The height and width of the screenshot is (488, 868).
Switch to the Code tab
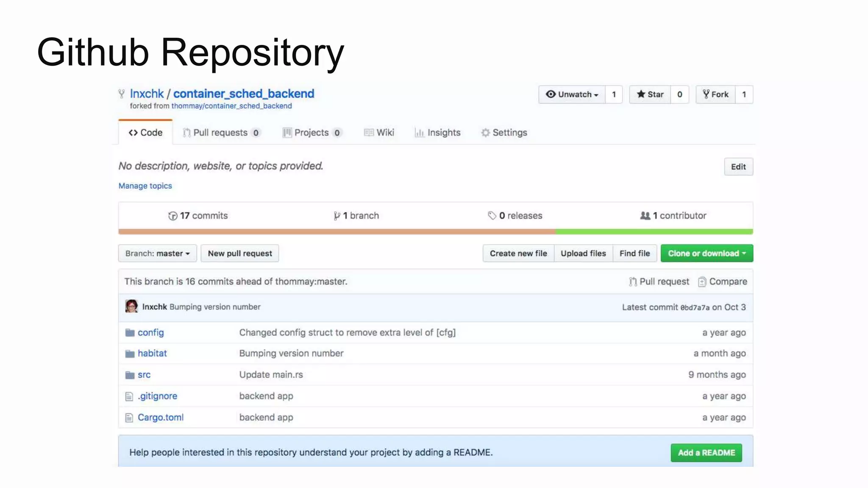(x=145, y=133)
